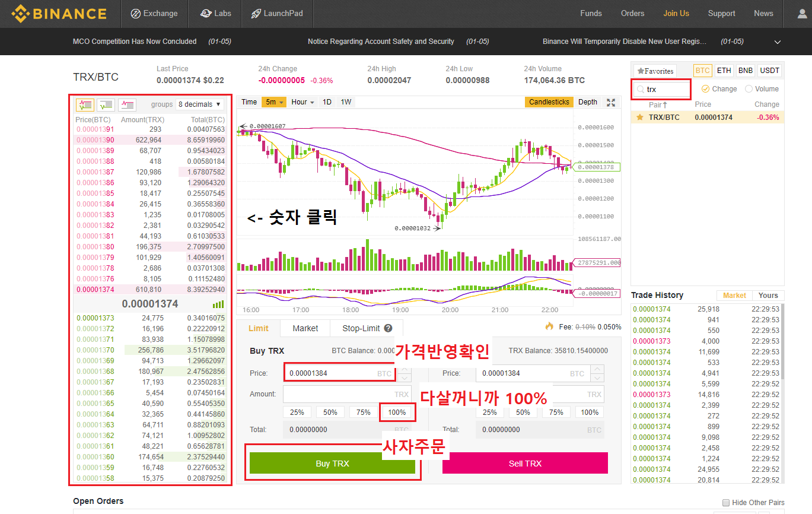Open the Favorites list
Screen dimensions: 812x514
pos(655,71)
